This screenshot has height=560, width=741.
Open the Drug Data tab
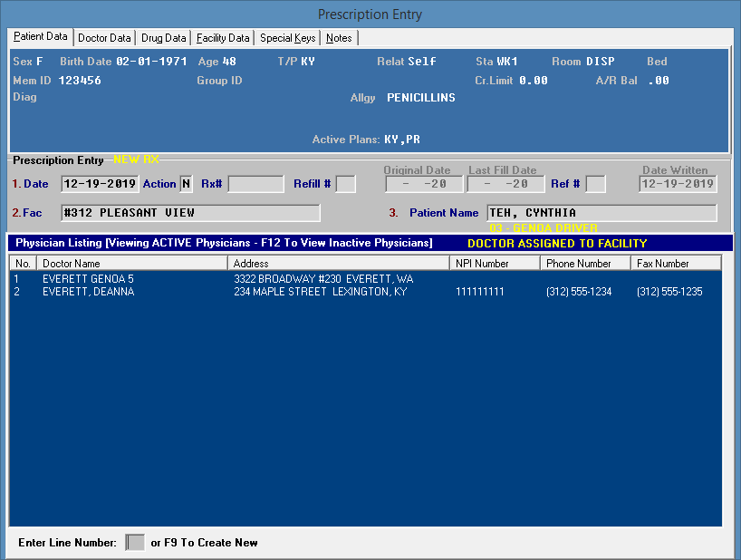164,38
